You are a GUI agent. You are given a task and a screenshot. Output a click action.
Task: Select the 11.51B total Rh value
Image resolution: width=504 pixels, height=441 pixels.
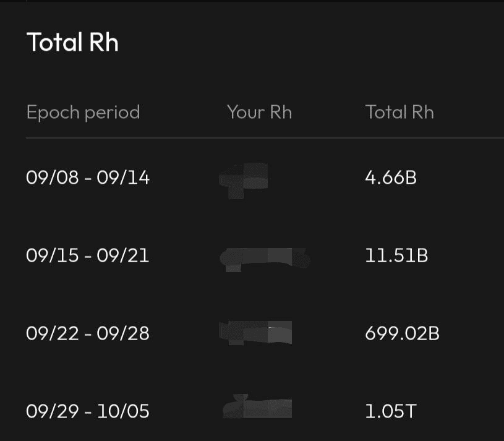point(396,255)
